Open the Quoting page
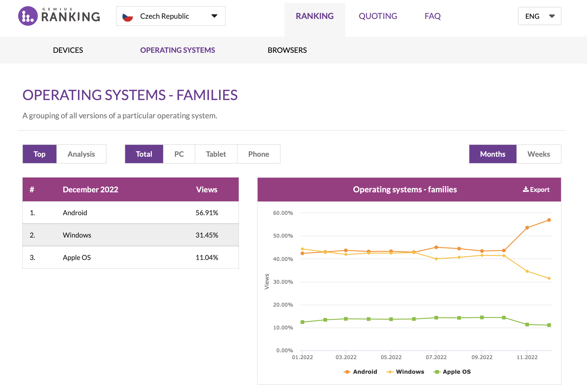Viewport: 587px width, 392px height. click(x=378, y=16)
